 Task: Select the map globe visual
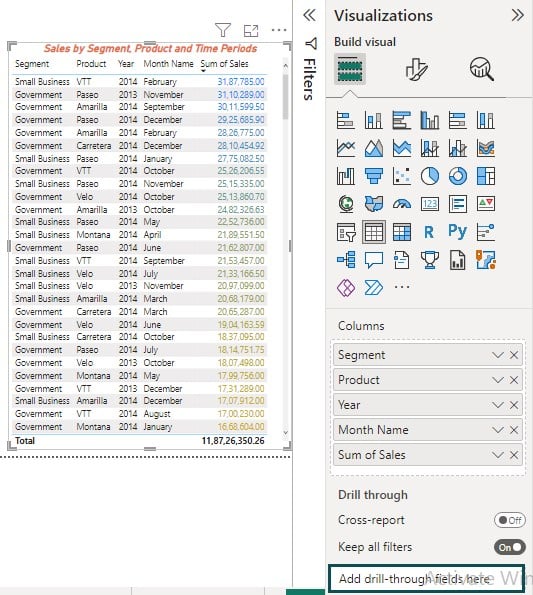point(346,204)
